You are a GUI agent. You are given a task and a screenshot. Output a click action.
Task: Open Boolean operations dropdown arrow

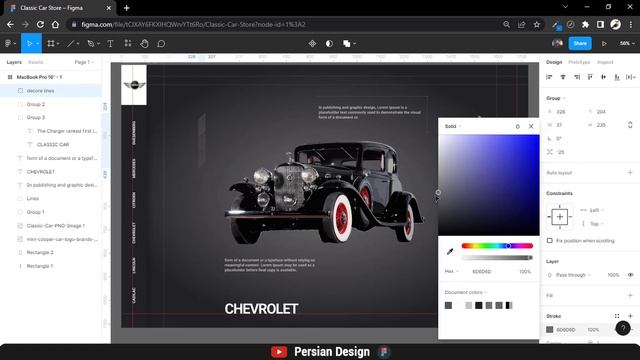355,43
